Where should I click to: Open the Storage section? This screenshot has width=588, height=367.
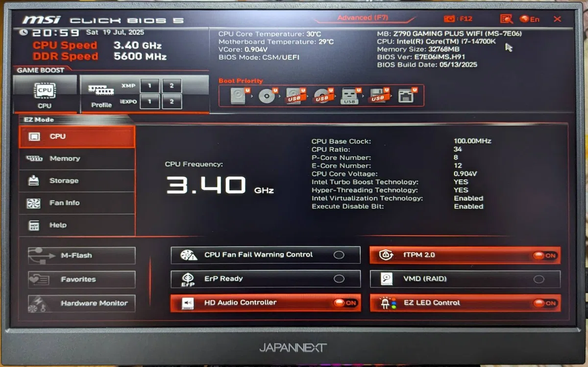[77, 181]
